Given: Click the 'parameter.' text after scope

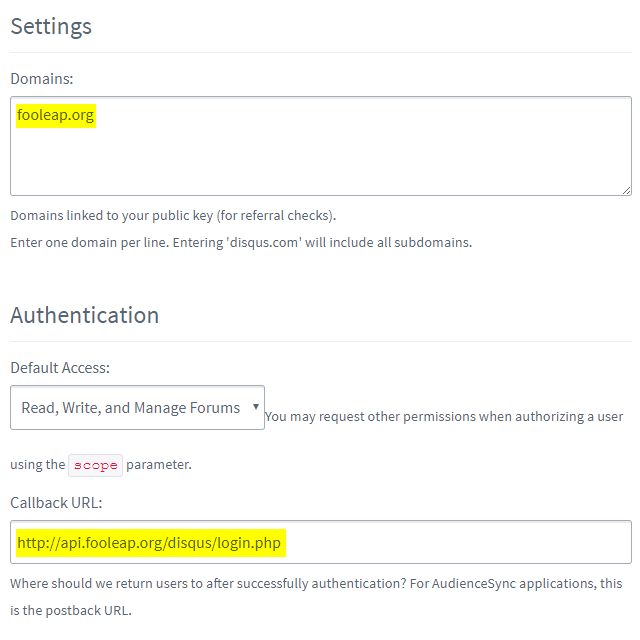Looking at the screenshot, I should [159, 464].
